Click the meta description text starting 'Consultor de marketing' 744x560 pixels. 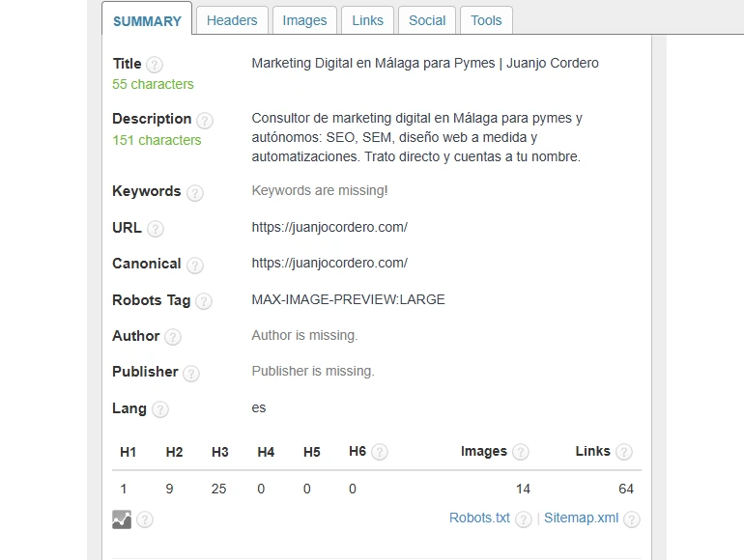coord(417,137)
